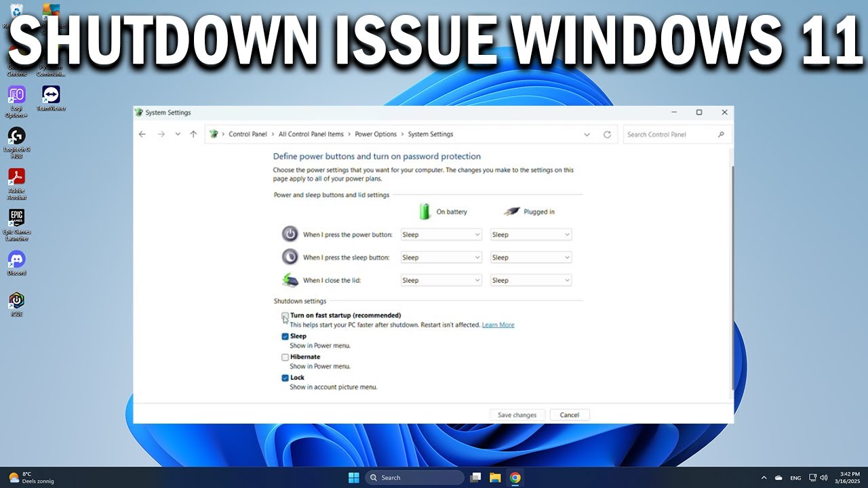The width and height of the screenshot is (868, 488).
Task: Uncheck the Sleep checkbox
Action: pos(285,336)
